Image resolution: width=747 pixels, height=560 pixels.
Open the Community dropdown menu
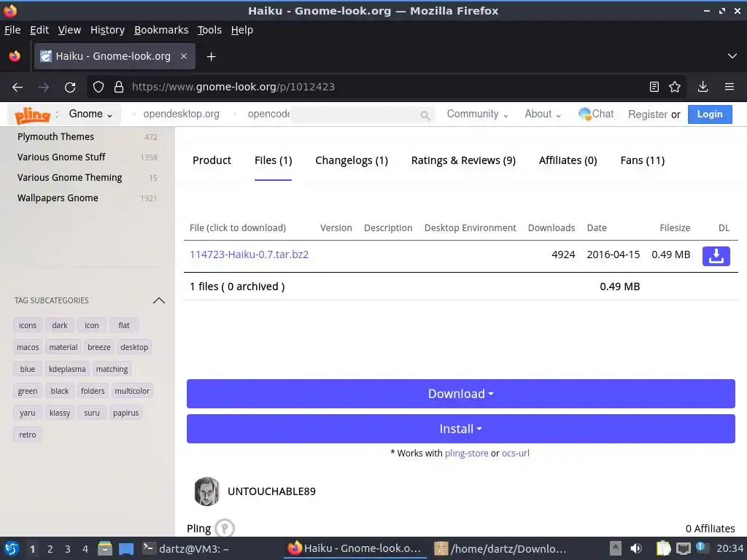477,114
